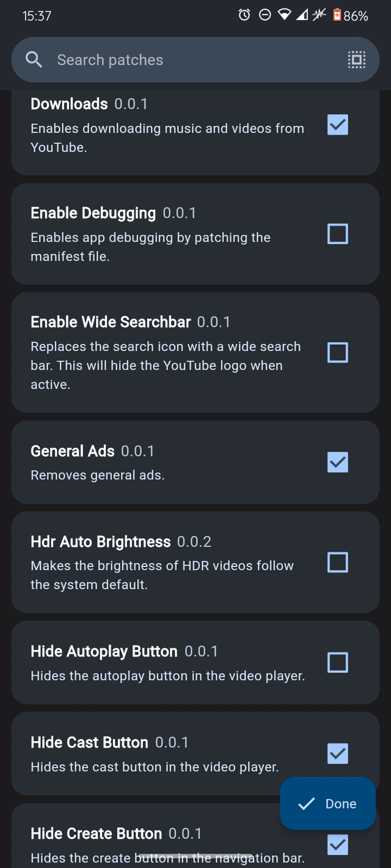Select the General Ads patch title
The width and height of the screenshot is (391, 868).
pyautogui.click(x=73, y=451)
